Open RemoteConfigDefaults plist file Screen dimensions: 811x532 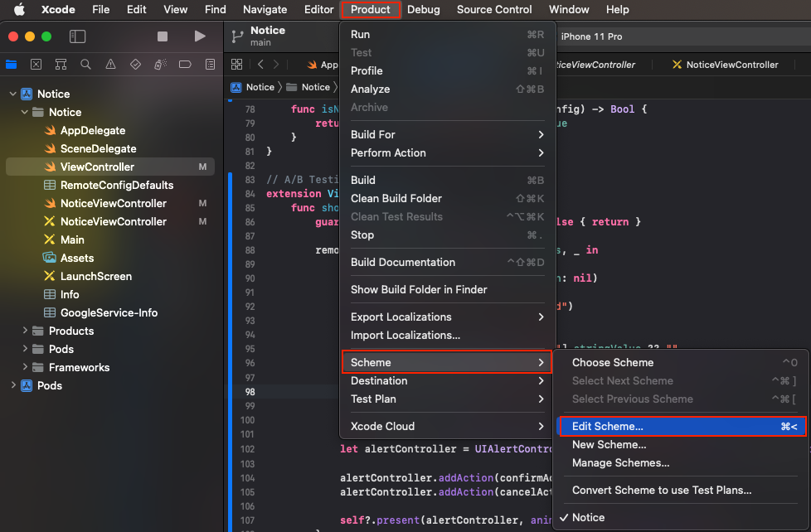click(x=117, y=185)
